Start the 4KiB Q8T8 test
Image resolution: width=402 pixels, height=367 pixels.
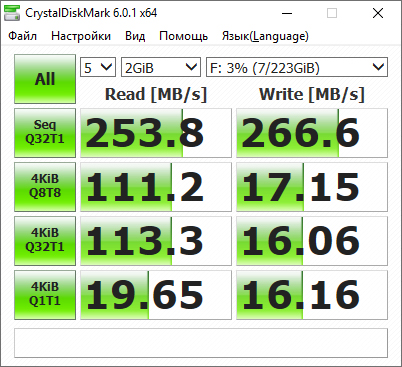tap(45, 187)
